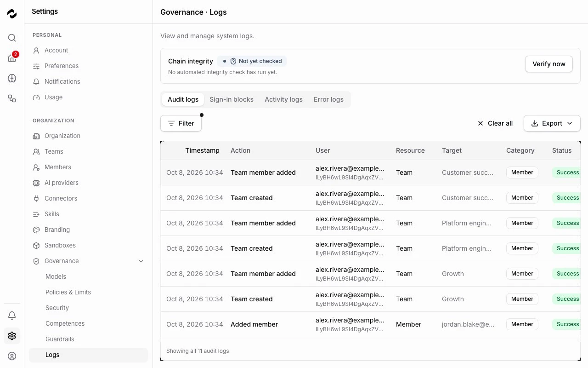Click the User column header
This screenshot has width=588, height=368.
coord(323,150)
